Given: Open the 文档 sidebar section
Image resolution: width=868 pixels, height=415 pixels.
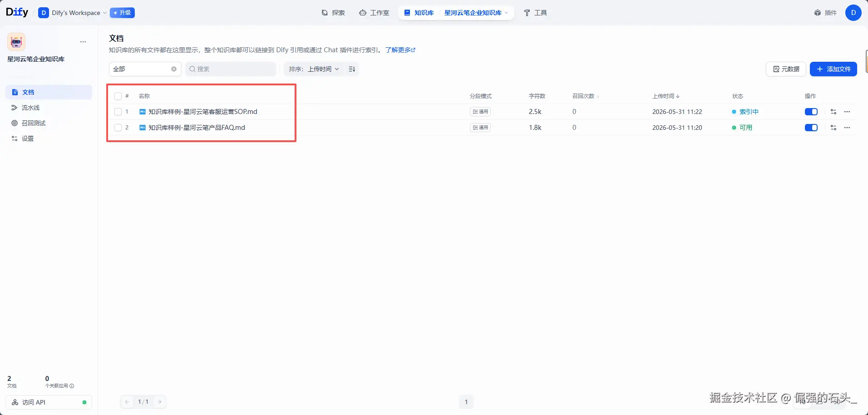Looking at the screenshot, I should point(49,92).
